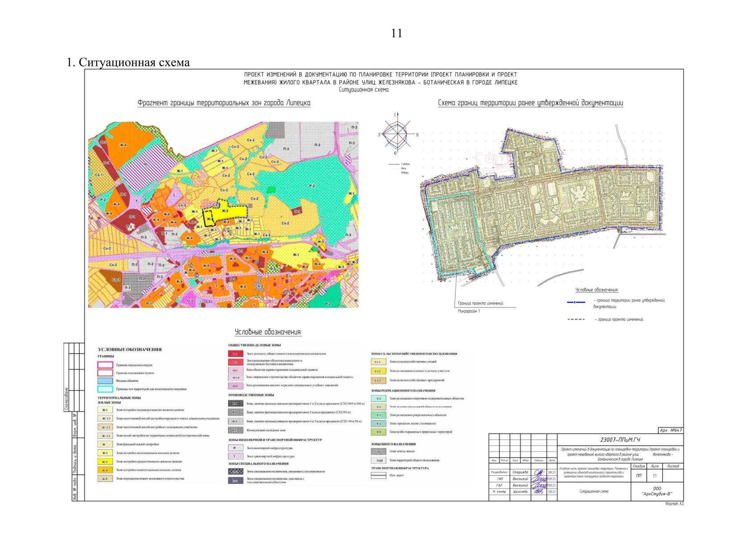This screenshot has width=756, height=535.
Task: Click the orange Ж-4 legend swatch
Action: click(105, 470)
